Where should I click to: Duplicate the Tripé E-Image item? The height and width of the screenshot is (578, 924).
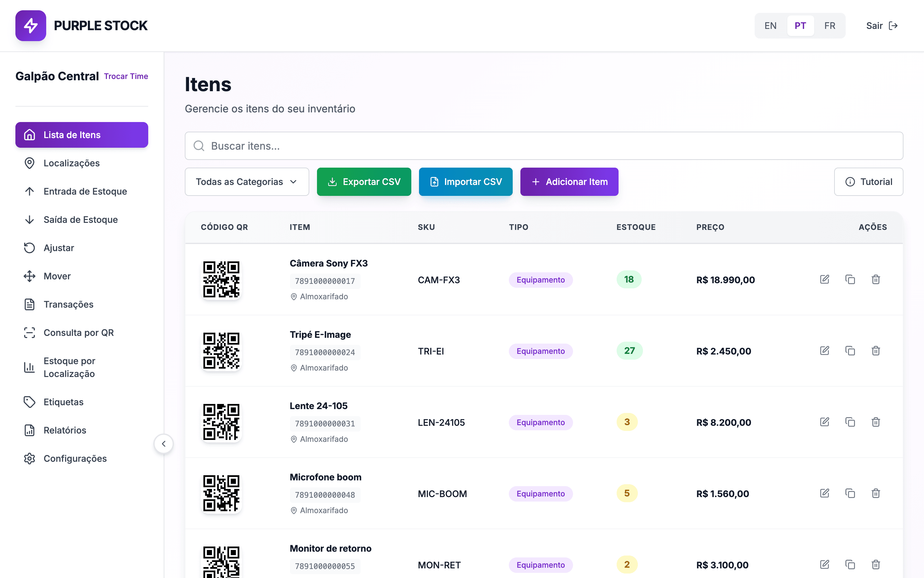[x=850, y=351]
